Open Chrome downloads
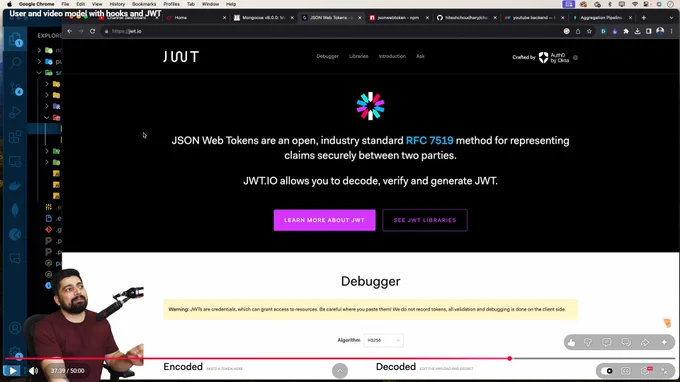 click(637, 31)
